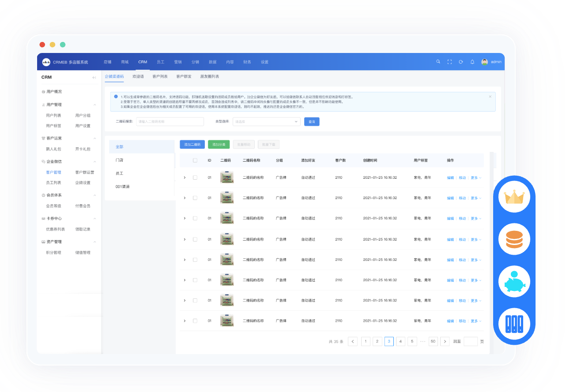Close the blue info notice banner
The image size is (566, 392).
pos(490,96)
